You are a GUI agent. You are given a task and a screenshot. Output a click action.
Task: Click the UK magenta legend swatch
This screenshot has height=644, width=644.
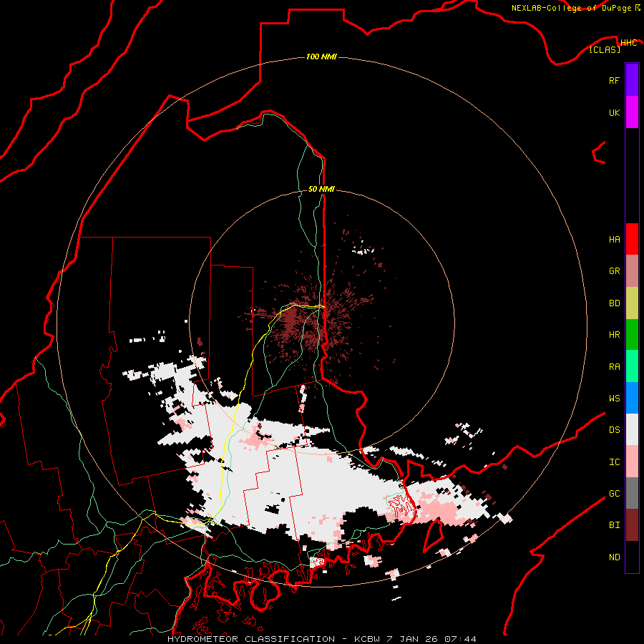(632, 112)
